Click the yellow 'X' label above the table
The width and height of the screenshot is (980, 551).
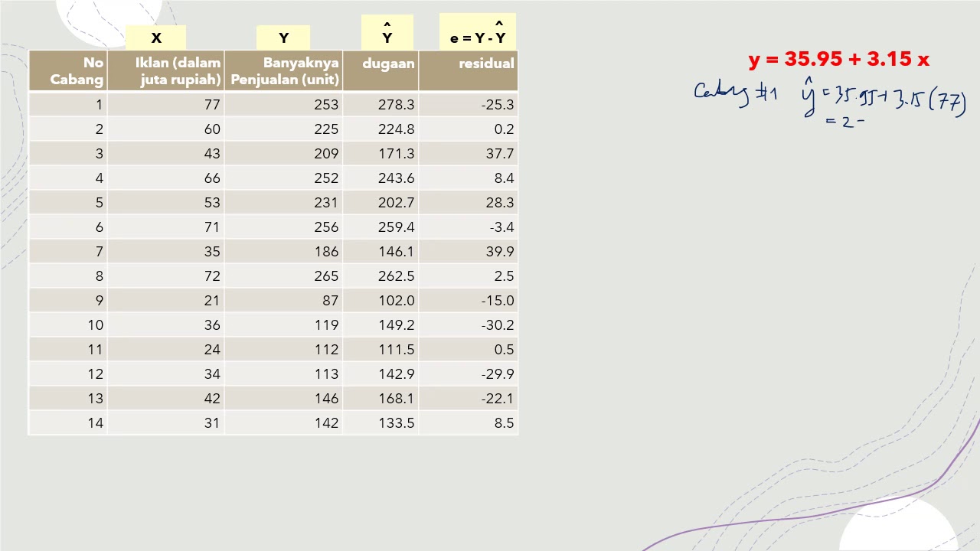pyautogui.click(x=156, y=38)
